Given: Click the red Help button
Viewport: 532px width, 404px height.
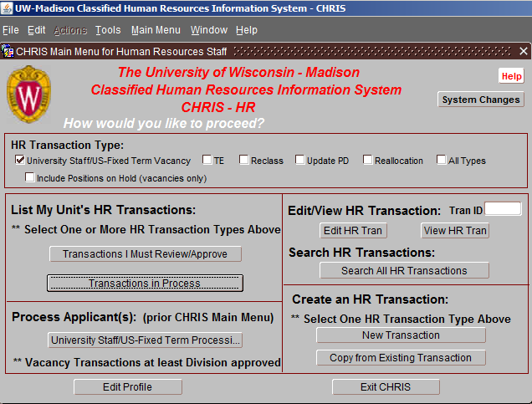Looking at the screenshot, I should (511, 76).
